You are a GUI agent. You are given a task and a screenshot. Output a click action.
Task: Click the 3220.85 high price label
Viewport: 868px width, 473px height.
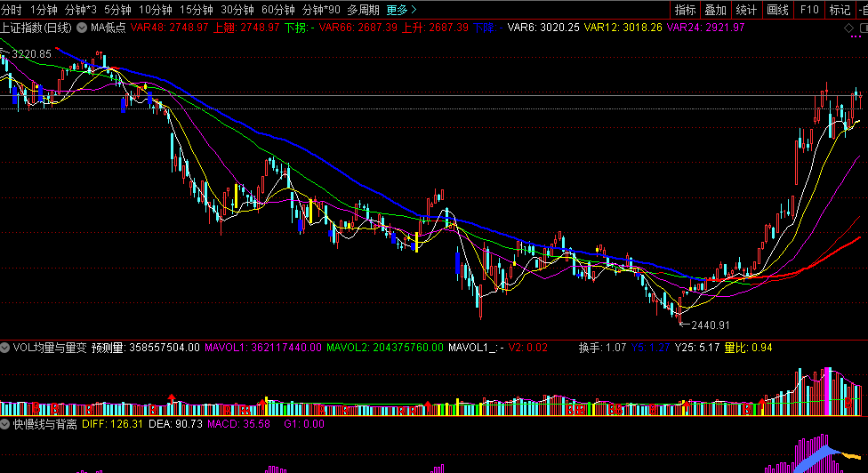31,54
